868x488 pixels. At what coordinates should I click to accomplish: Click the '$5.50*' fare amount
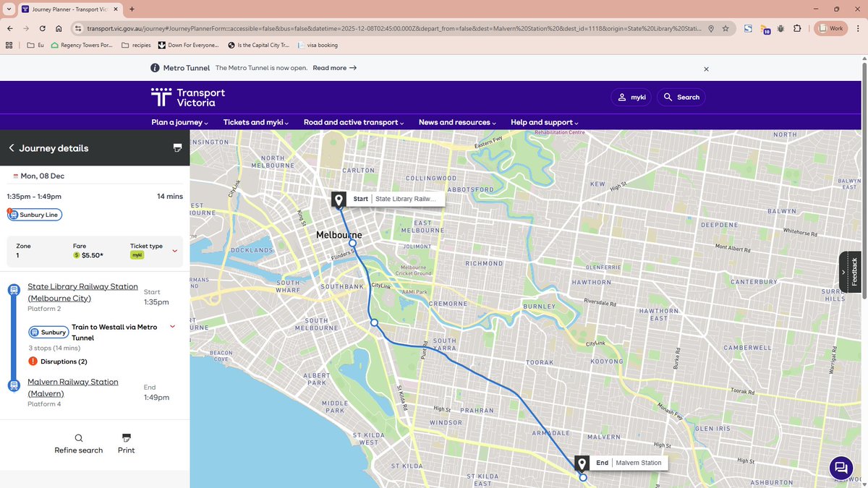[x=93, y=255]
